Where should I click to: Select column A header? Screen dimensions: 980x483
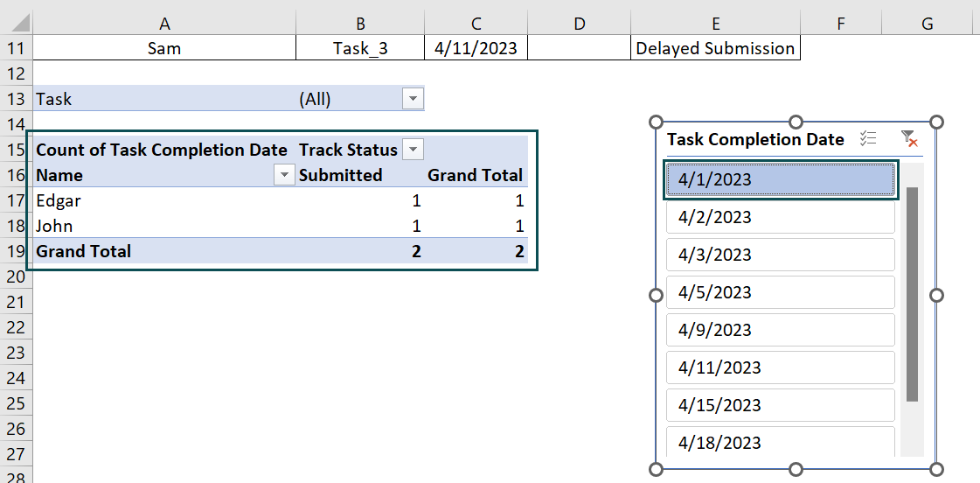164,24
